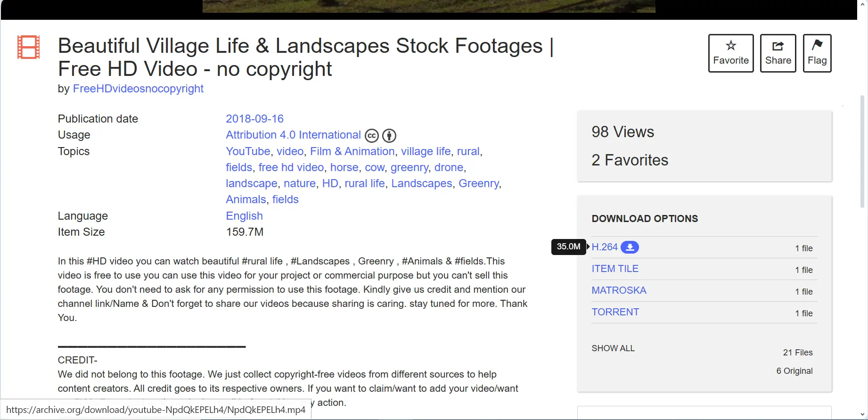This screenshot has height=420, width=868.
Task: Select the YouTube topic tag
Action: 248,151
